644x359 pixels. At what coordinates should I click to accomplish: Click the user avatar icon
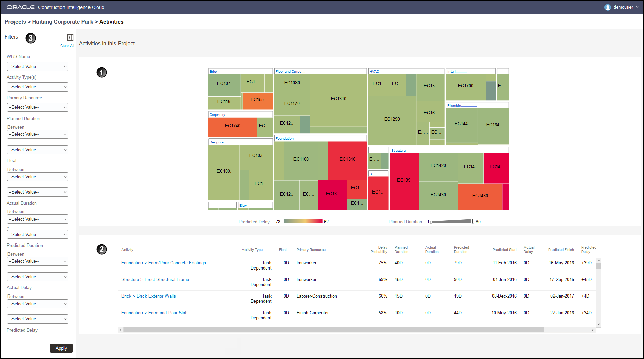(x=607, y=7)
